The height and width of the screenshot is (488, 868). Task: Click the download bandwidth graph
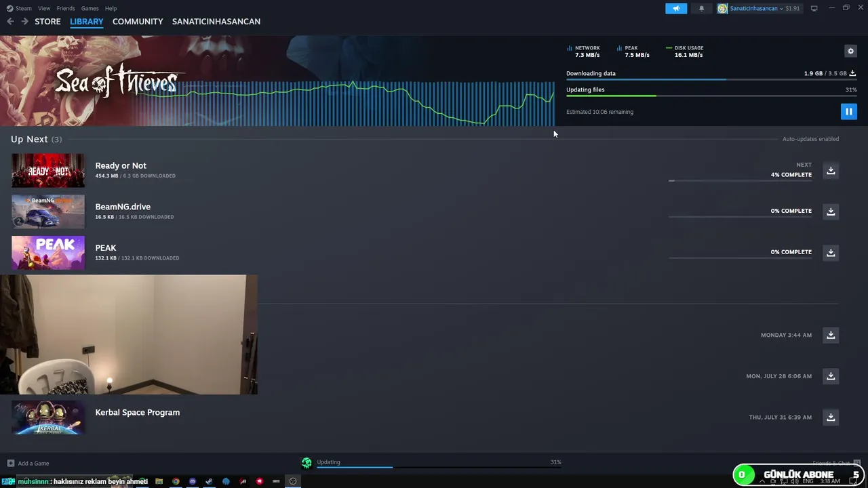tap(346, 103)
